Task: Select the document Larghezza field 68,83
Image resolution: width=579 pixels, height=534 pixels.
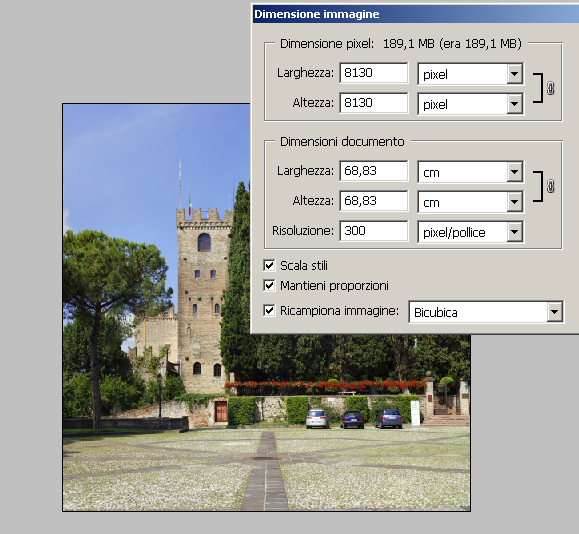Action: coord(374,170)
